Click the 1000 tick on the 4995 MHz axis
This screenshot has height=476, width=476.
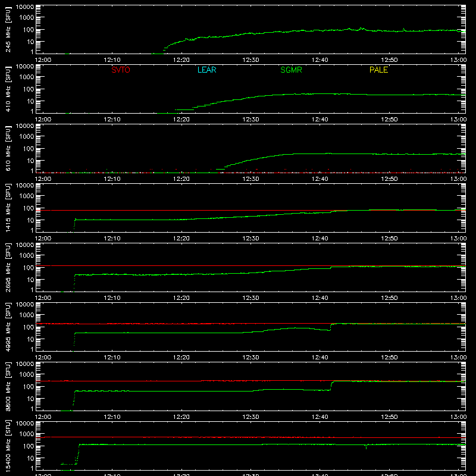27,315
